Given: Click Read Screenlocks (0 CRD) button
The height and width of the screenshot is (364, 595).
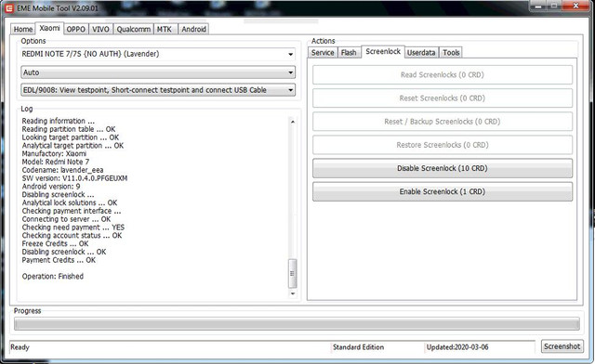Looking at the screenshot, I should click(x=443, y=74).
